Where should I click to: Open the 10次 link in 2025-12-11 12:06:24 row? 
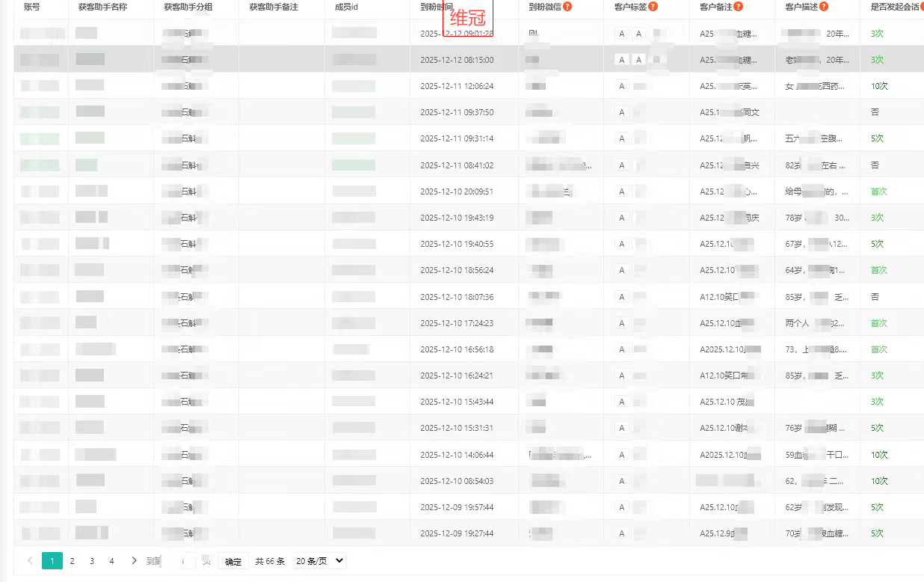879,86
